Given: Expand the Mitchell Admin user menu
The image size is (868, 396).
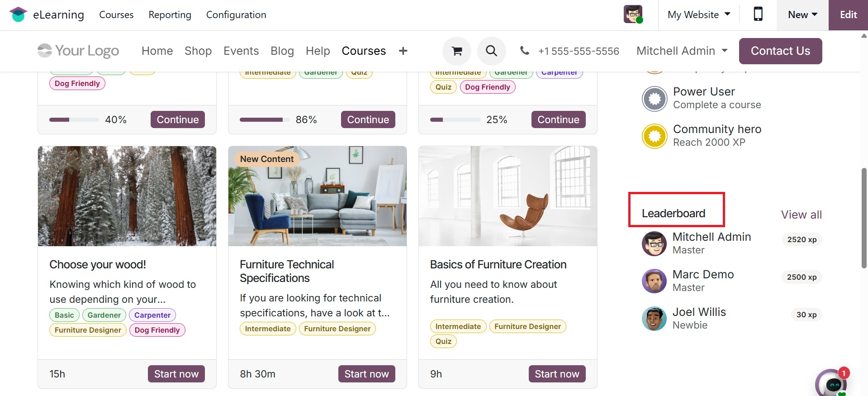Looking at the screenshot, I should tap(682, 51).
